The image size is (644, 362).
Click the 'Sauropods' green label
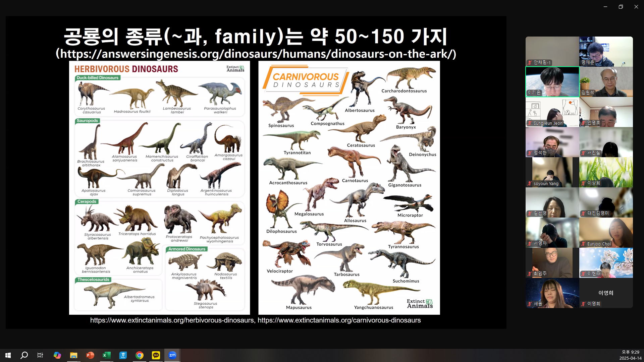point(87,121)
